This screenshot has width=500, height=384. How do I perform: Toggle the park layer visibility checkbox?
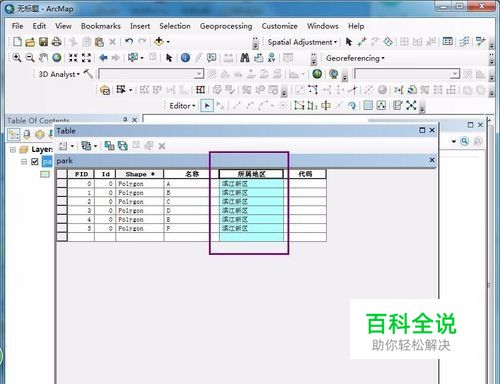coord(35,162)
